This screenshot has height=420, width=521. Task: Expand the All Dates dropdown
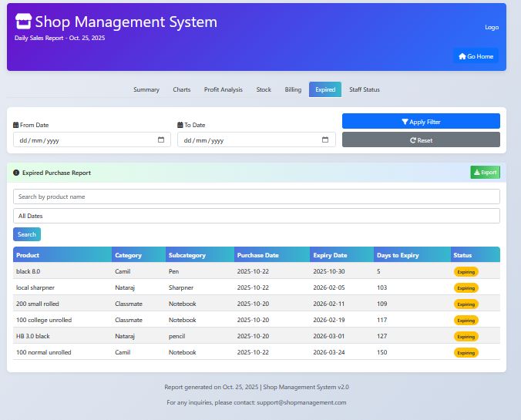[x=256, y=216]
